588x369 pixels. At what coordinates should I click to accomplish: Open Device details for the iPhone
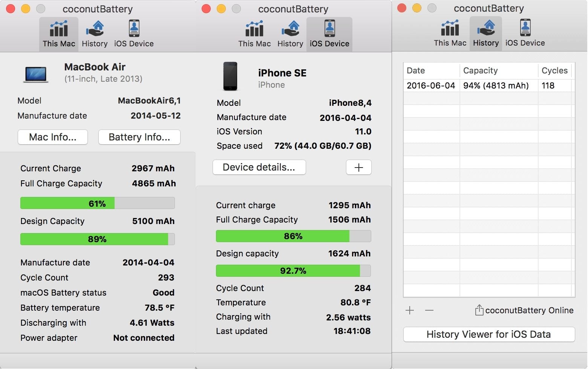pos(259,167)
